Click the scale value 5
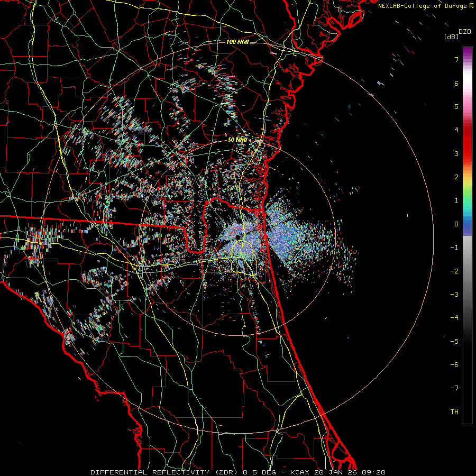Viewport: 476px width, 476px height. pyautogui.click(x=456, y=106)
